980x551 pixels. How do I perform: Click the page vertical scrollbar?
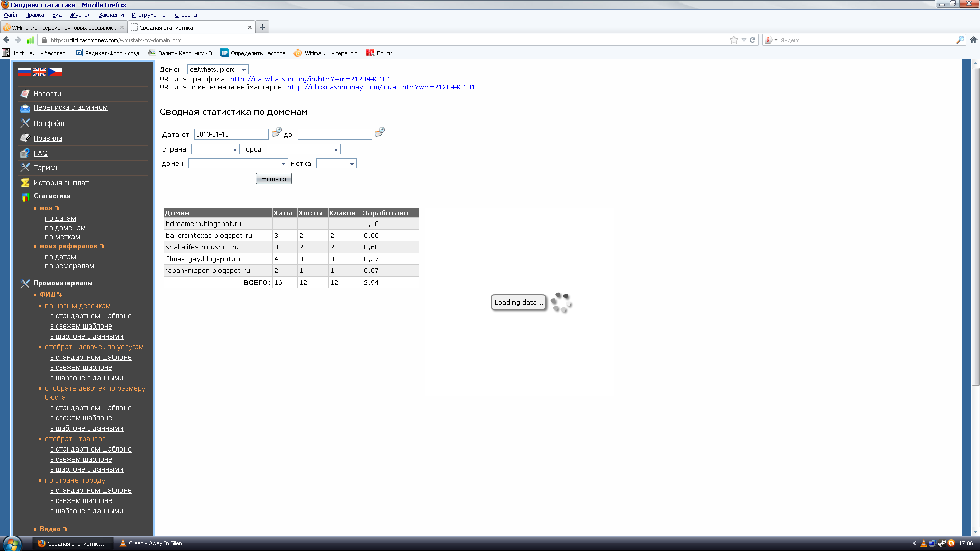point(975,227)
